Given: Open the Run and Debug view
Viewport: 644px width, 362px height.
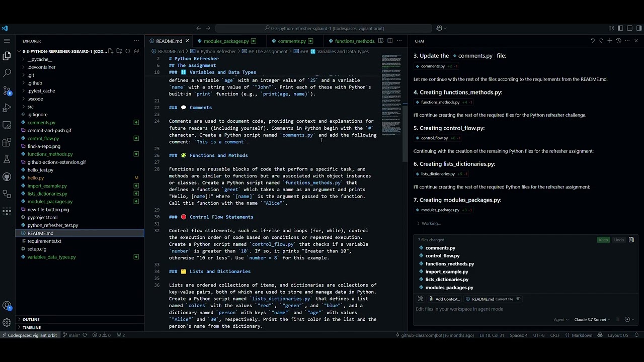Looking at the screenshot, I should pos(7,108).
